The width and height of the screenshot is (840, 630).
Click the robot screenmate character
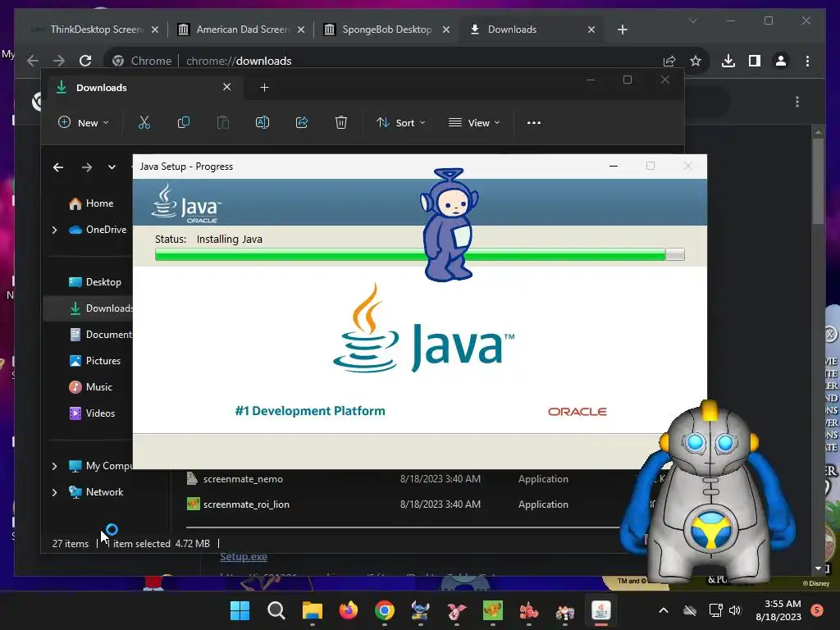click(x=708, y=493)
